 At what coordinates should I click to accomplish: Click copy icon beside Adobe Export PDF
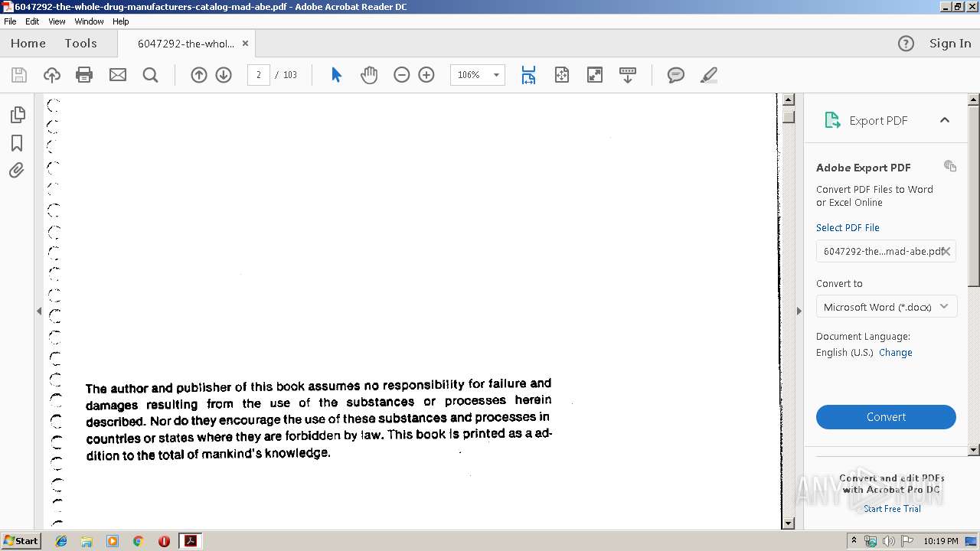point(950,166)
